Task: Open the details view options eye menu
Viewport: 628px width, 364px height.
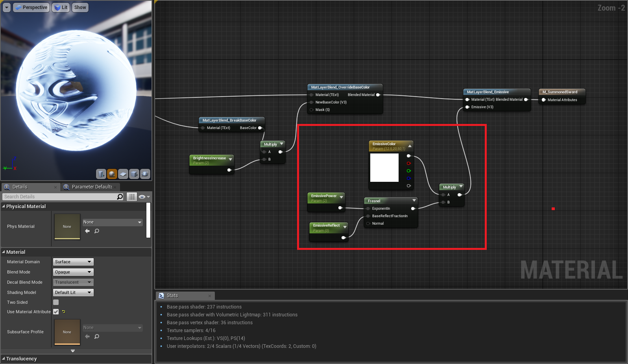Action: point(144,197)
